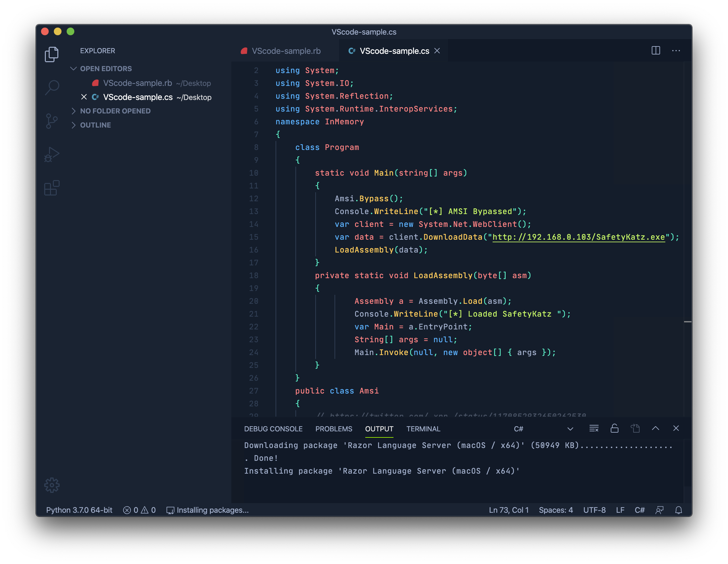The width and height of the screenshot is (728, 564).
Task: Click Python 3.7.0 64-bit interpreter selector
Action: [x=79, y=510]
